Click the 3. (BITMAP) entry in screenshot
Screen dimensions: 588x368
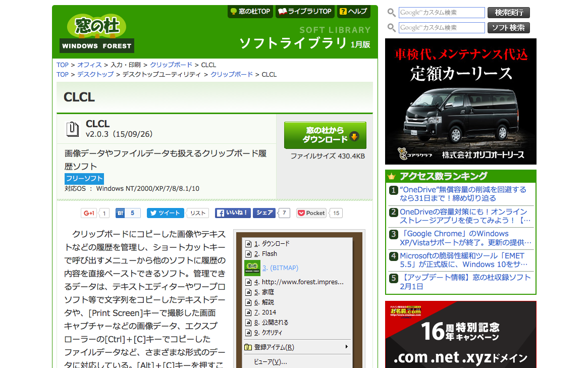pyautogui.click(x=280, y=268)
